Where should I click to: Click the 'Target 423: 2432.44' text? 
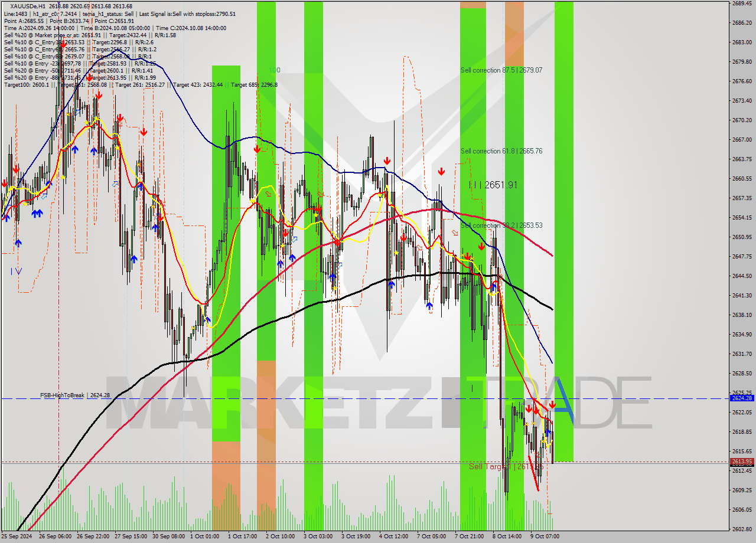tap(197, 84)
